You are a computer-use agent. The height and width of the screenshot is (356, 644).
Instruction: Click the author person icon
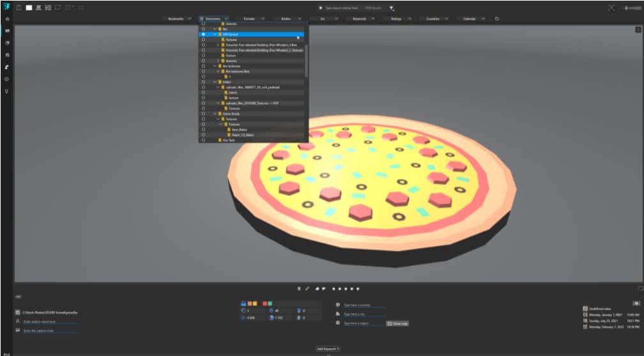[18, 321]
